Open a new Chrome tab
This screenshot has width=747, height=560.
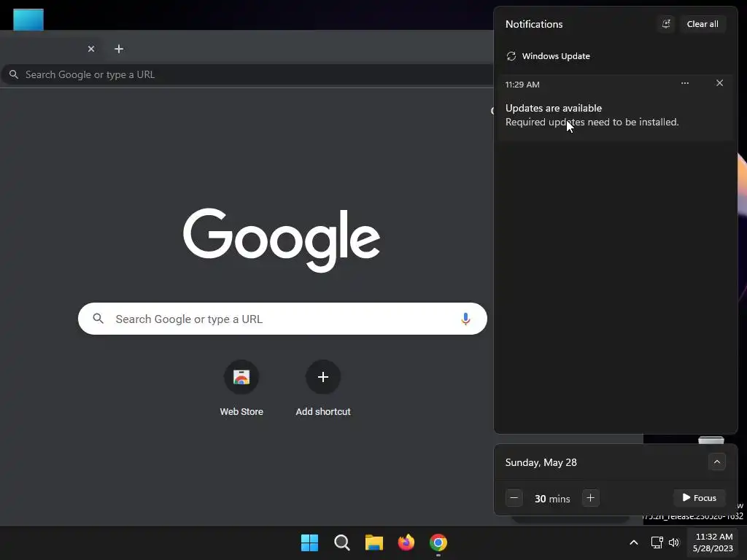coord(119,49)
